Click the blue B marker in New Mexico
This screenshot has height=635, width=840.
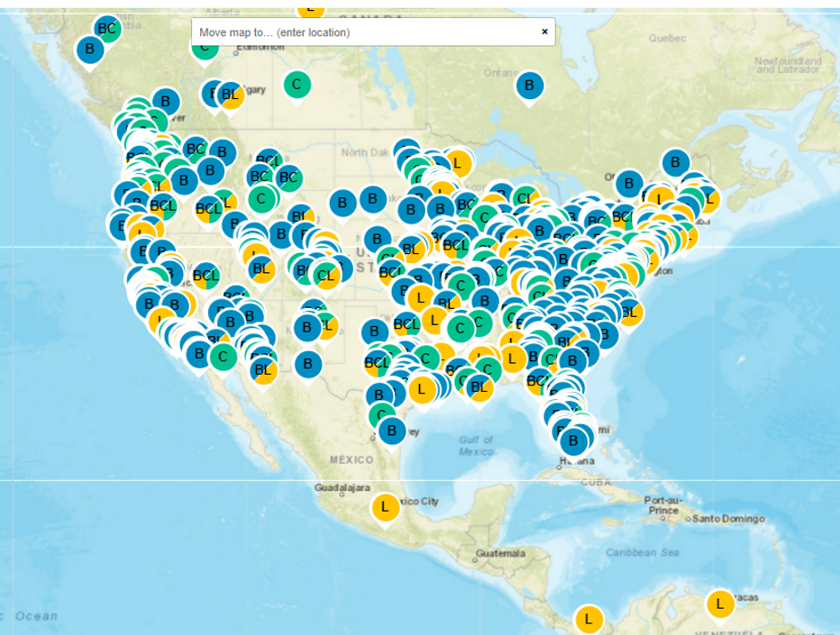pyautogui.click(x=307, y=365)
